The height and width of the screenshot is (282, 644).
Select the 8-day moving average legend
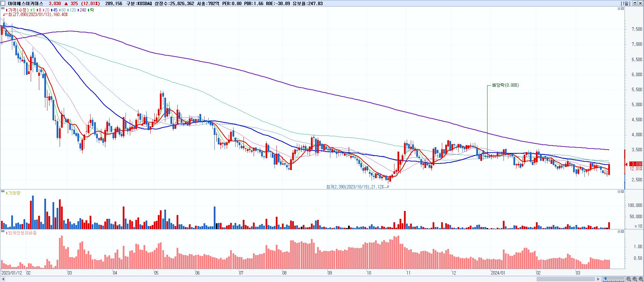tap(39, 10)
